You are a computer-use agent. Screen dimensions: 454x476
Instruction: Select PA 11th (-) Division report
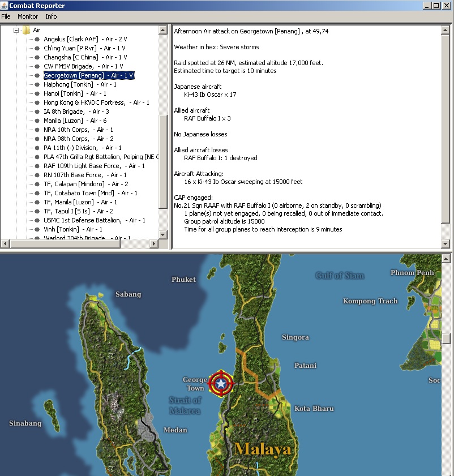tap(83, 148)
